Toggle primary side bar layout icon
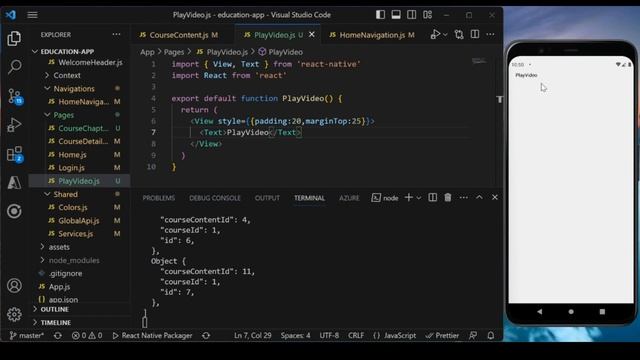 click(x=380, y=15)
